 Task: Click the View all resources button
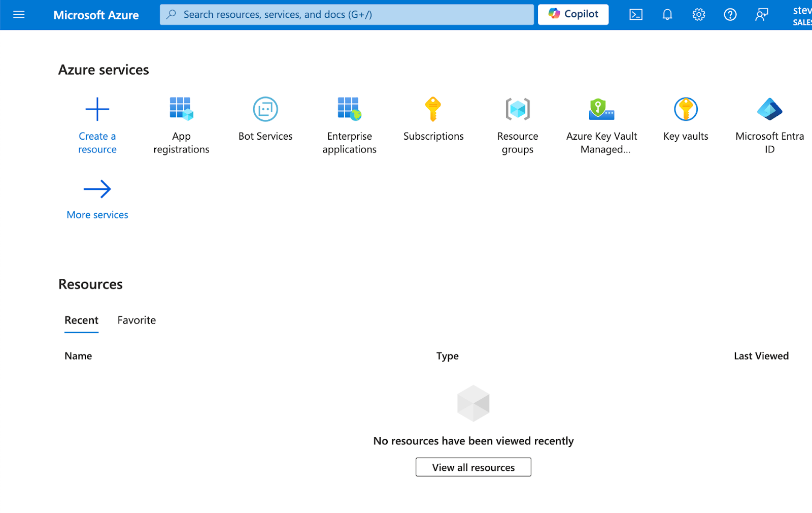473,467
